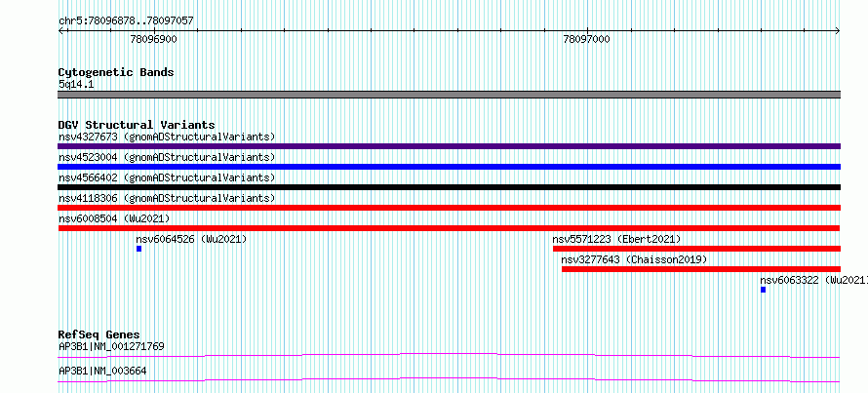Click the Cytogenetic Bands track title
868x393 pixels.
pos(116,72)
